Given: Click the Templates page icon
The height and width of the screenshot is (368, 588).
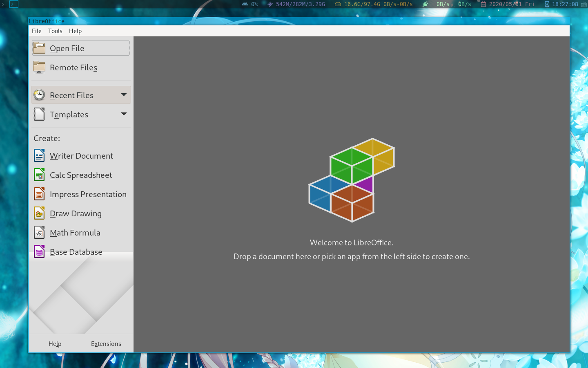Looking at the screenshot, I should tap(39, 114).
